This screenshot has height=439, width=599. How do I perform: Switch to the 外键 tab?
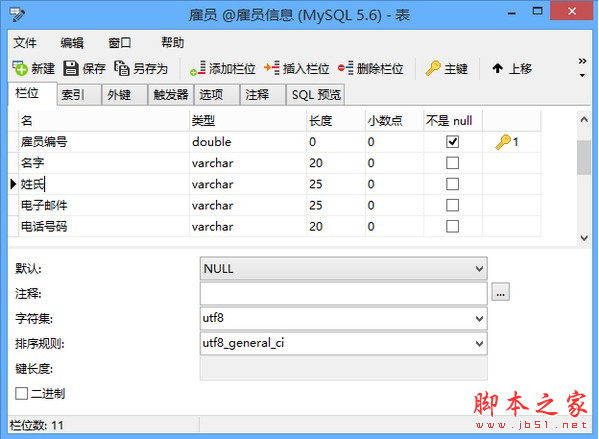coord(125,95)
